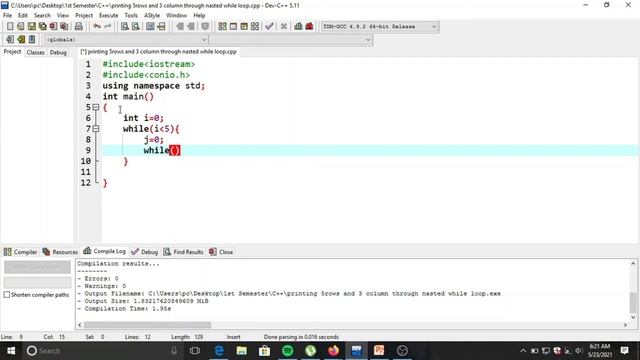Open the Help menu
Screen dimensions: 640x360
[199, 15]
